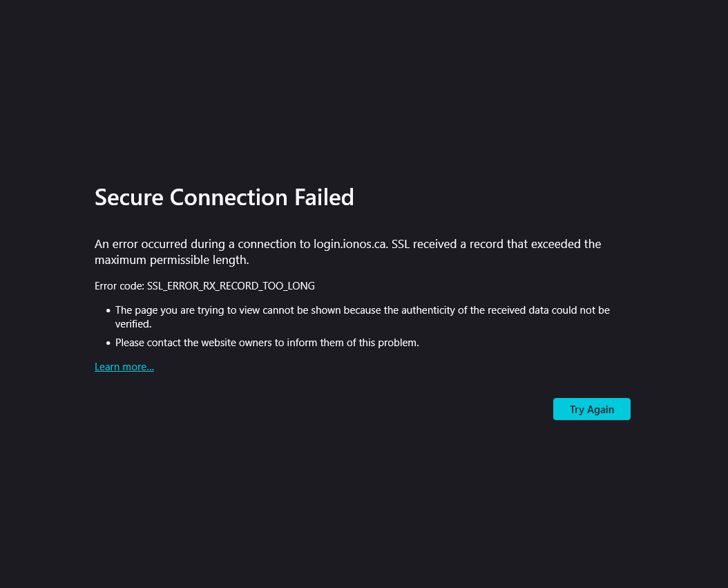Image resolution: width=728 pixels, height=588 pixels.
Task: Click the "maximum permissible length" text
Action: tap(171, 260)
